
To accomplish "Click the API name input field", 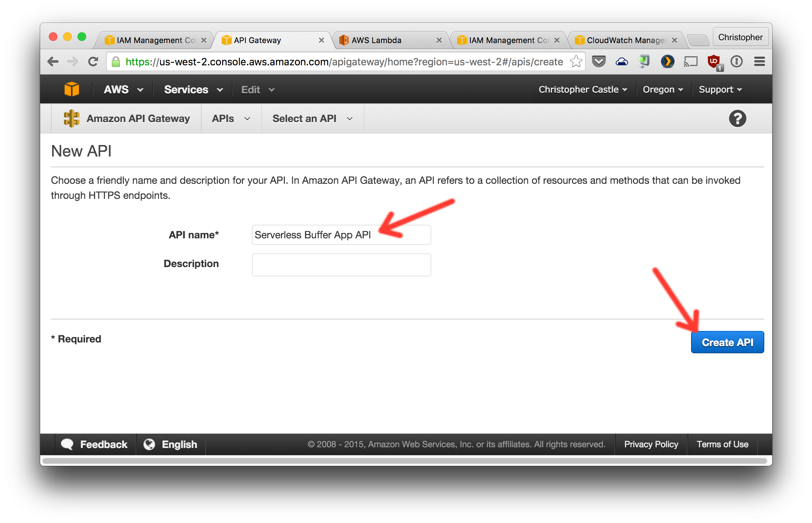I will pyautogui.click(x=341, y=235).
